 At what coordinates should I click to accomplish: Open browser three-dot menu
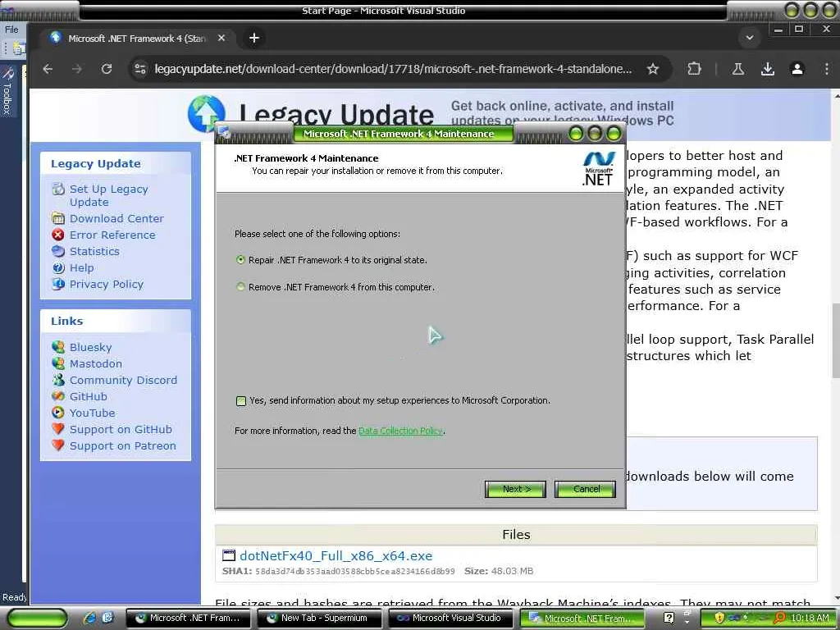point(827,69)
